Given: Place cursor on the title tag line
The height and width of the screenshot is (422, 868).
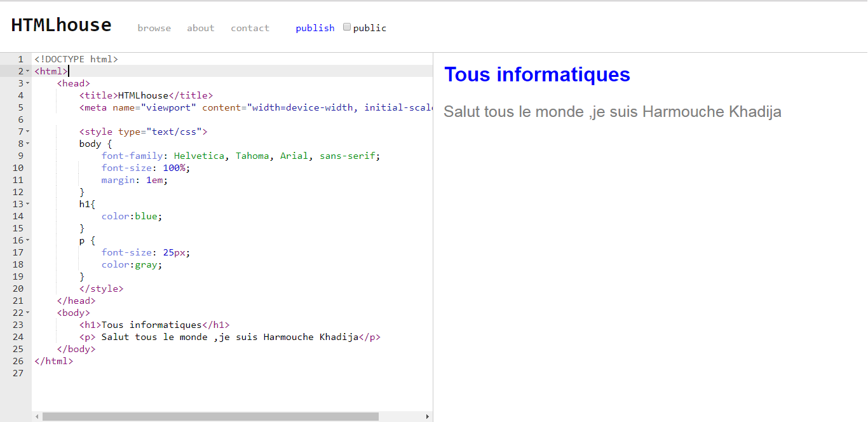Looking at the screenshot, I should click(x=146, y=95).
